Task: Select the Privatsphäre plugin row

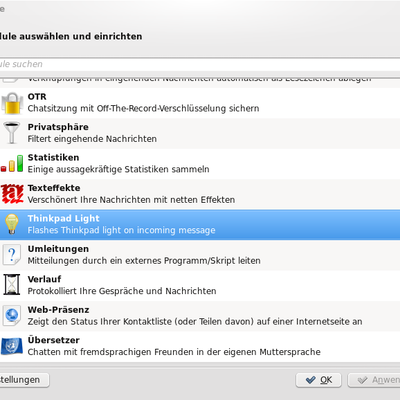Action: [x=200, y=133]
